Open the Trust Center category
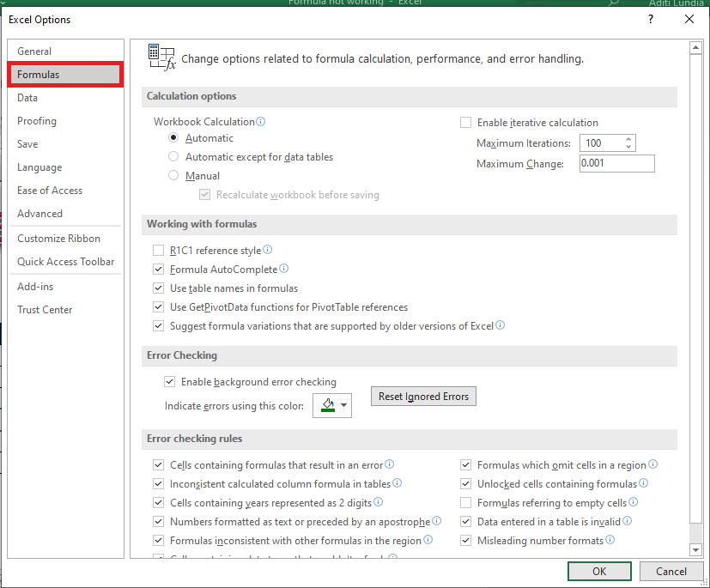Viewport: 710px width, 588px height. (65, 310)
